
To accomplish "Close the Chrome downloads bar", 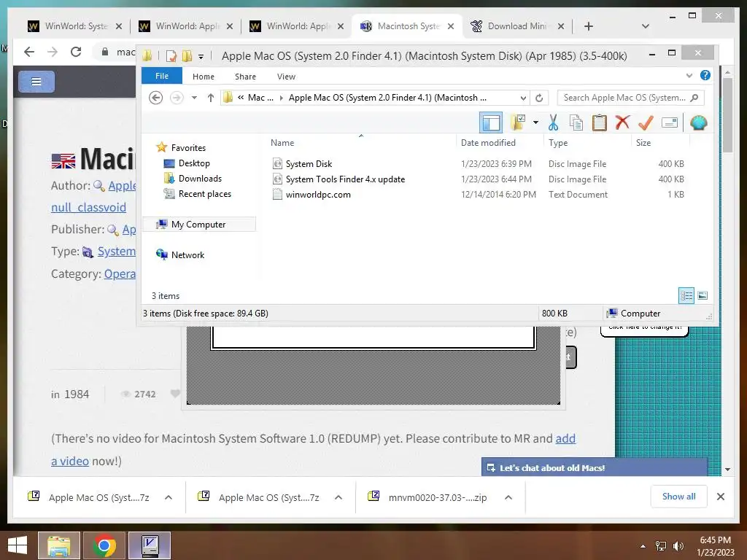I will pyautogui.click(x=720, y=497).
